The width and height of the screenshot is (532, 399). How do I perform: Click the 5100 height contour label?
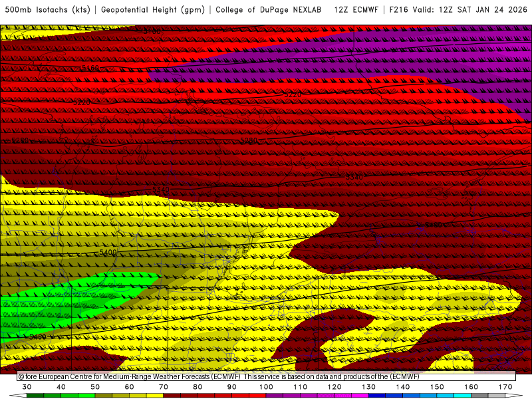pyautogui.click(x=152, y=31)
